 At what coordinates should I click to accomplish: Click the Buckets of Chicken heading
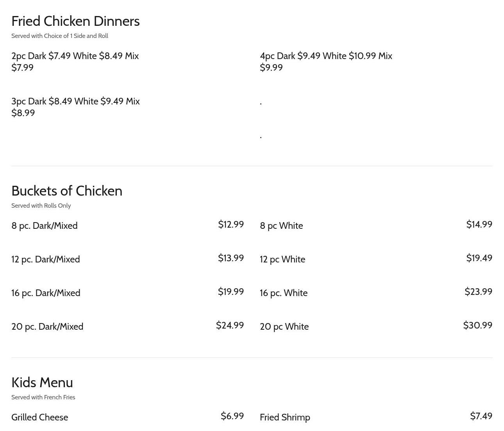click(x=67, y=191)
